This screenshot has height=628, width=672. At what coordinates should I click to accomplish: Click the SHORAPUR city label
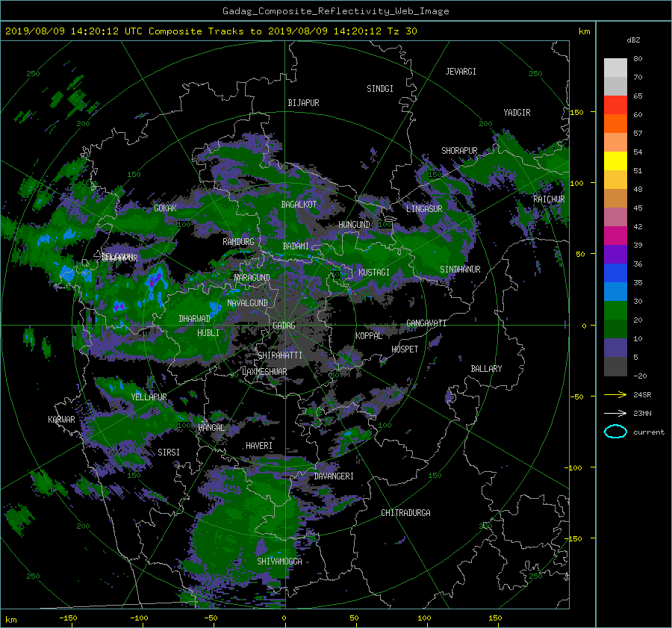(459, 151)
